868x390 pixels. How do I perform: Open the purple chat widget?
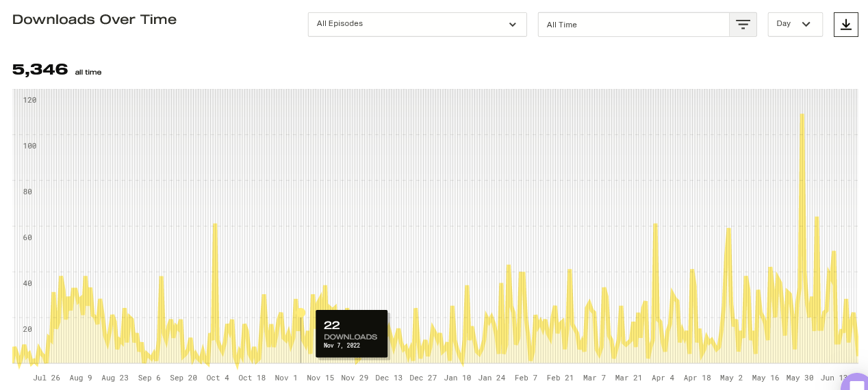(856, 383)
